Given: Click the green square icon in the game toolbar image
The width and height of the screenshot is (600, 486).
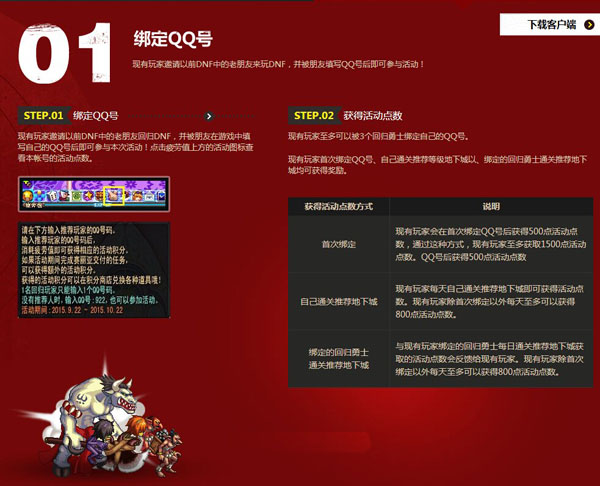Looking at the screenshot, I should (x=77, y=196).
